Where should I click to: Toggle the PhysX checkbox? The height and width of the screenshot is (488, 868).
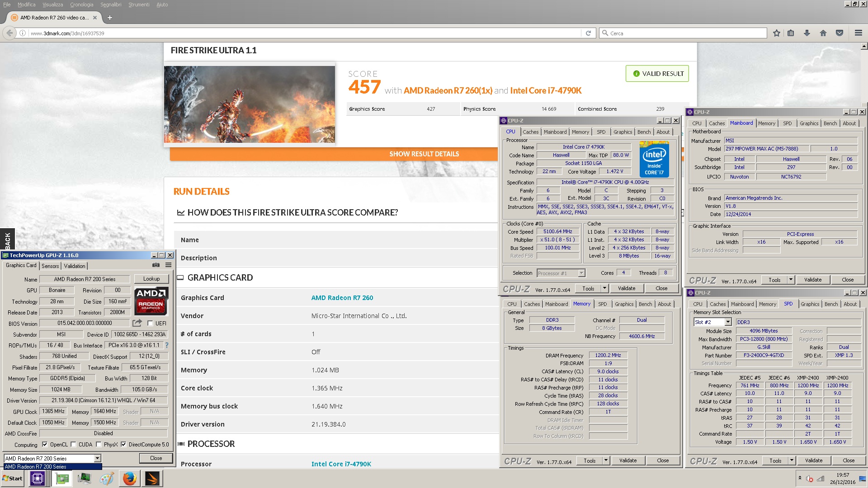99,444
